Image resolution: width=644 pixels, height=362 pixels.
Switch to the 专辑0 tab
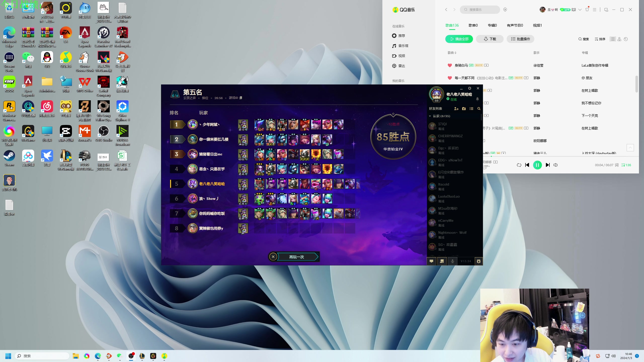click(x=492, y=25)
